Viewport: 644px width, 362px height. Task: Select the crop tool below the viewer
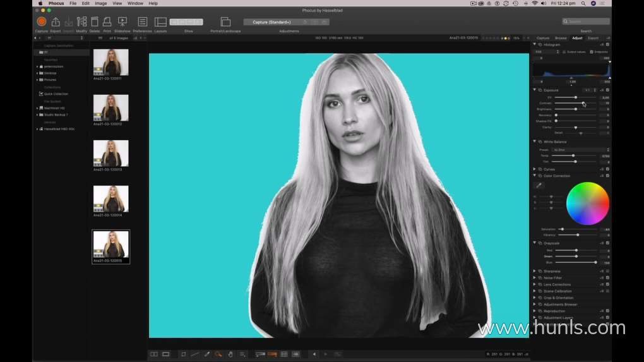[x=184, y=354]
